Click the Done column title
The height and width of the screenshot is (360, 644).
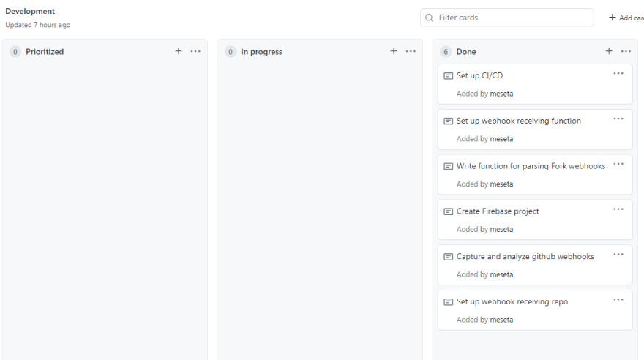(x=466, y=52)
